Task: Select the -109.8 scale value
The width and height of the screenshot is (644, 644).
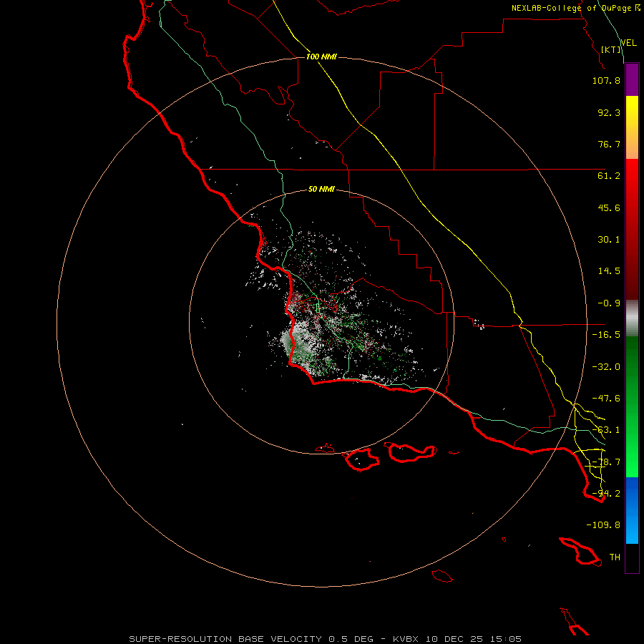Action: tap(603, 525)
